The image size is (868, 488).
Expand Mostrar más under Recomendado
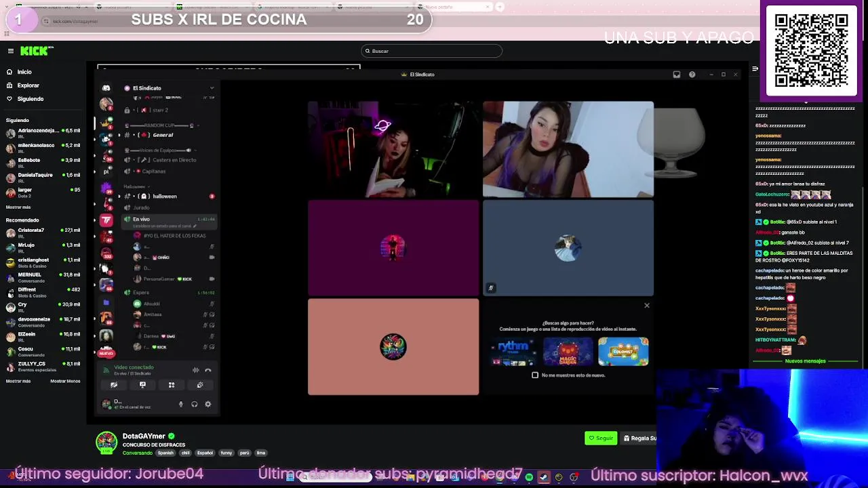pos(18,381)
